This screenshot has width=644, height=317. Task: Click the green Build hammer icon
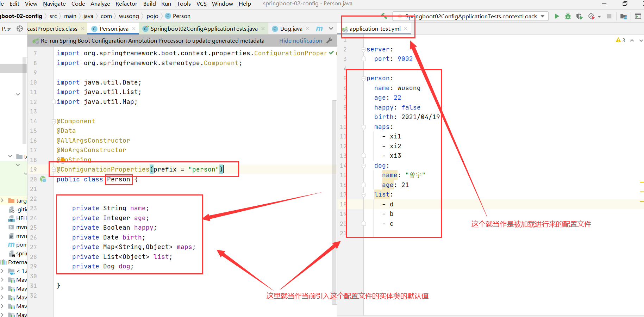point(384,16)
